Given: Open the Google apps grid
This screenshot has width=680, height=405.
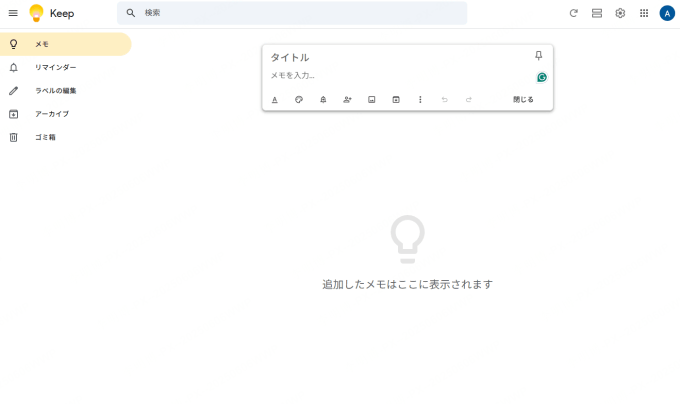Looking at the screenshot, I should [644, 13].
